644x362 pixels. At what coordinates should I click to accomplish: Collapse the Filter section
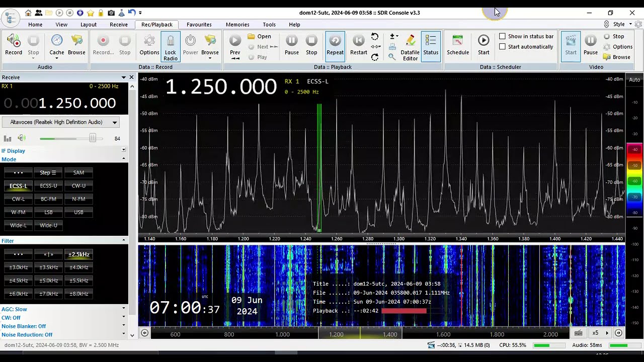[x=124, y=240]
